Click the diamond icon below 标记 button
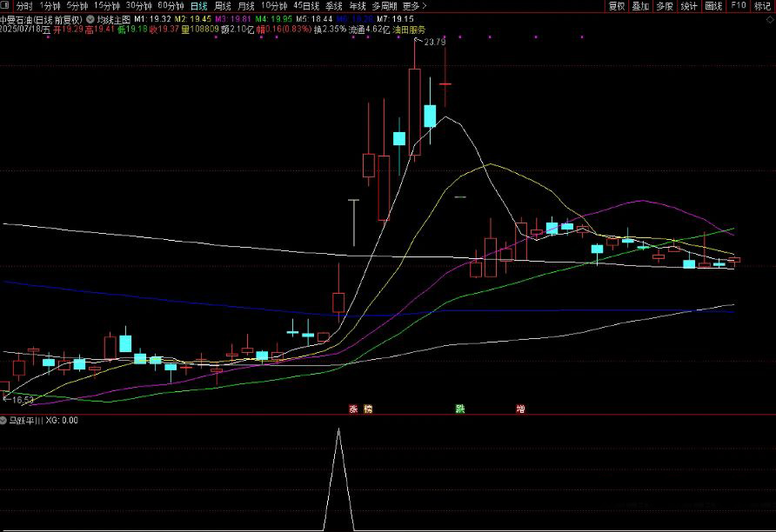This screenshot has width=776, height=532. pos(769,19)
